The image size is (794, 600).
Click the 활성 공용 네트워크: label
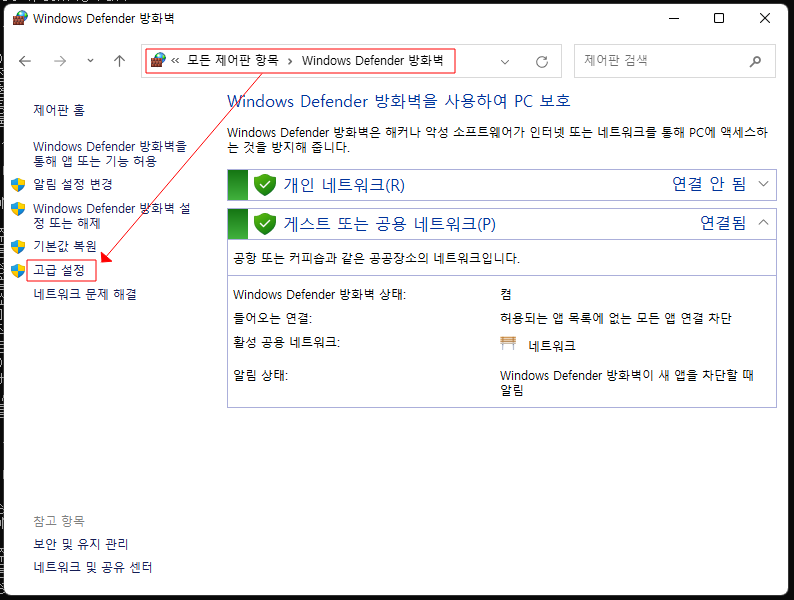tap(287, 342)
